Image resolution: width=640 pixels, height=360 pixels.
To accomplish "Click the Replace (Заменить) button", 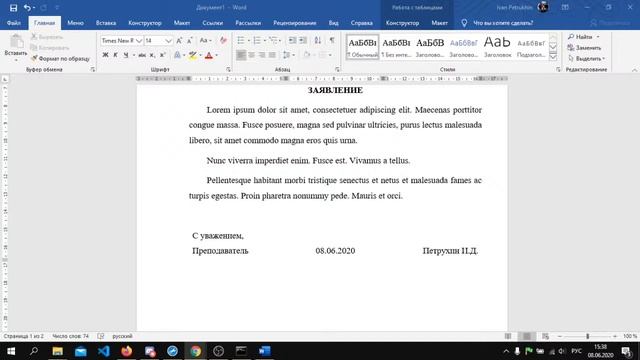I will point(584,48).
